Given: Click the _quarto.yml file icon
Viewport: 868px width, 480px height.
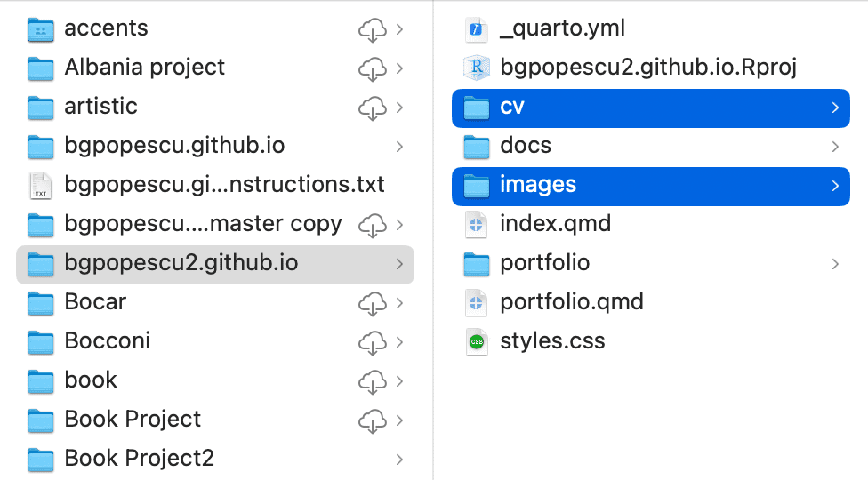Looking at the screenshot, I should tap(478, 29).
